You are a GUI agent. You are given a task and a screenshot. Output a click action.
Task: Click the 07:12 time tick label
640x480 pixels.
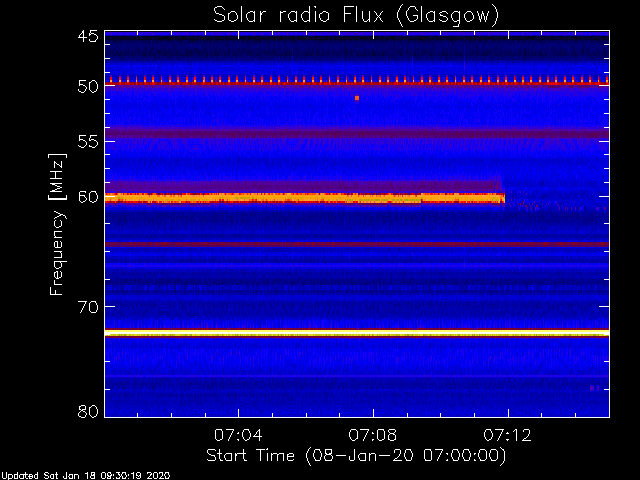point(507,436)
